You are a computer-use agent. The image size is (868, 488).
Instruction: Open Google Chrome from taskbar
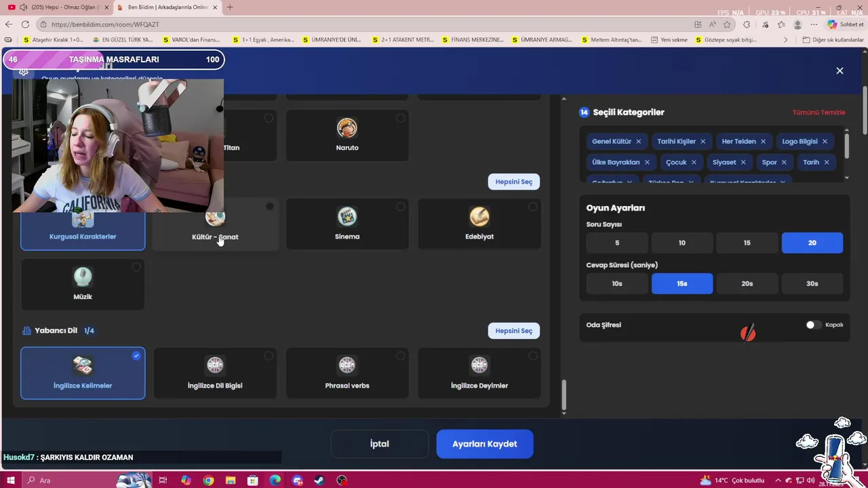coord(208,481)
